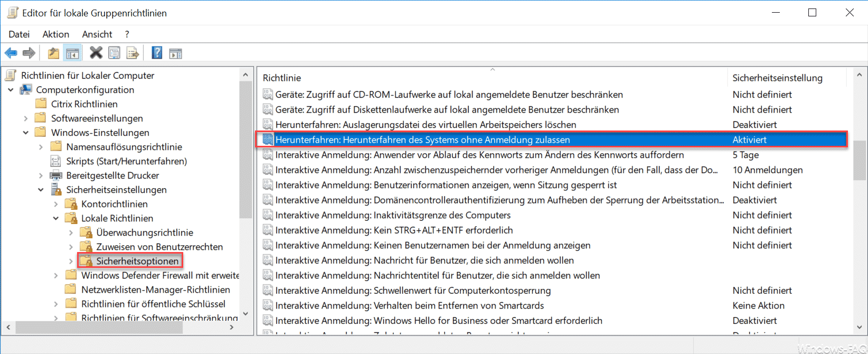The width and height of the screenshot is (868, 354).
Task: Expand the Softwareeinstellungen node
Action: [25, 118]
